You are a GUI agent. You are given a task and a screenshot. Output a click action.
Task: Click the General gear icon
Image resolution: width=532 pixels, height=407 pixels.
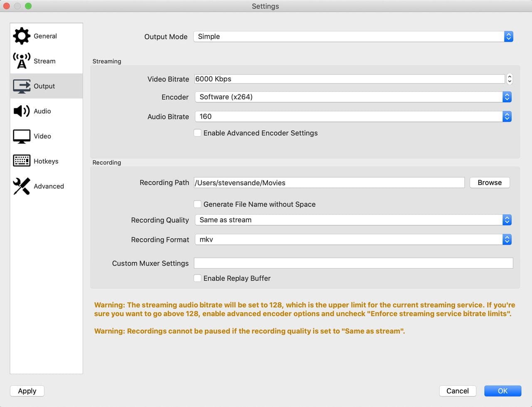(22, 36)
